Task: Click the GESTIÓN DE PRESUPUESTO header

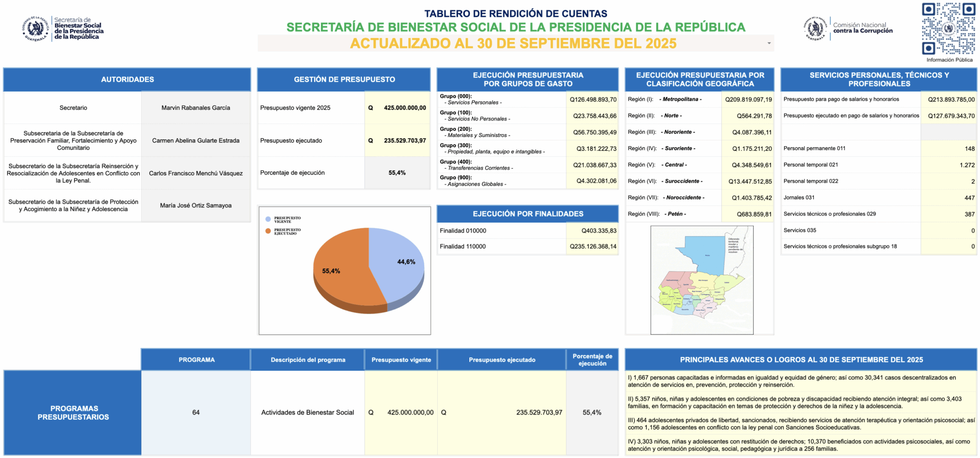Action: click(344, 80)
